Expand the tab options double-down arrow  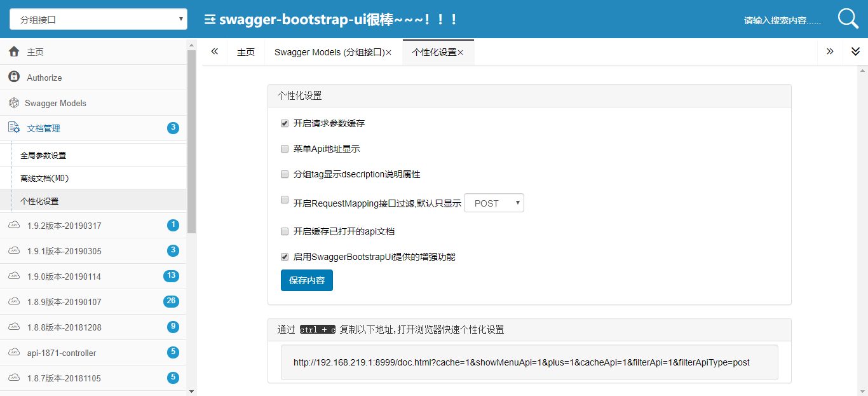point(855,51)
